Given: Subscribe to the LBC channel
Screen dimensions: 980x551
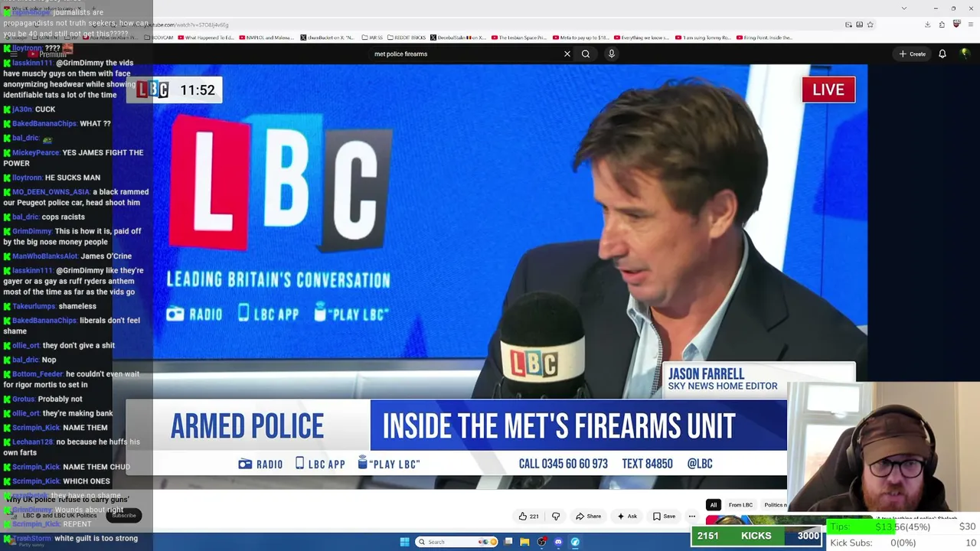Looking at the screenshot, I should point(123,516).
